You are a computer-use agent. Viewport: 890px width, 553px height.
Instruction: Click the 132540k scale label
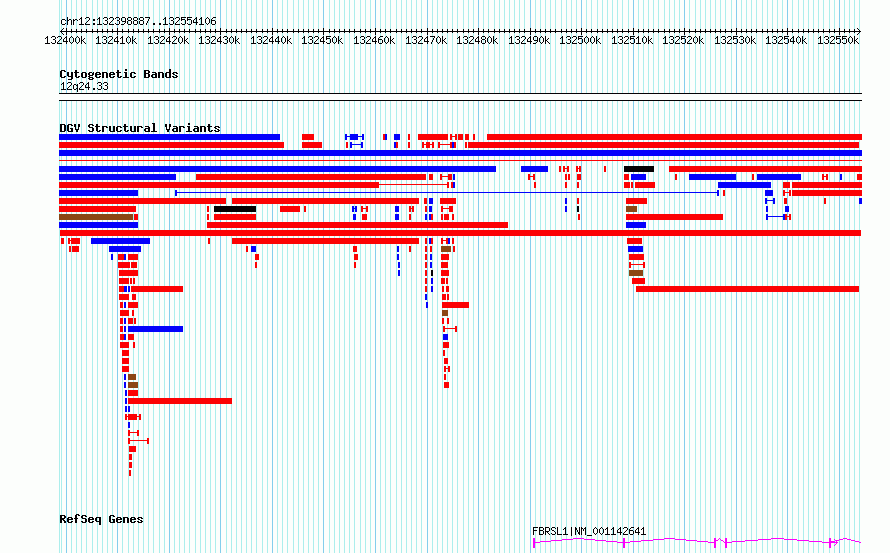click(x=786, y=40)
